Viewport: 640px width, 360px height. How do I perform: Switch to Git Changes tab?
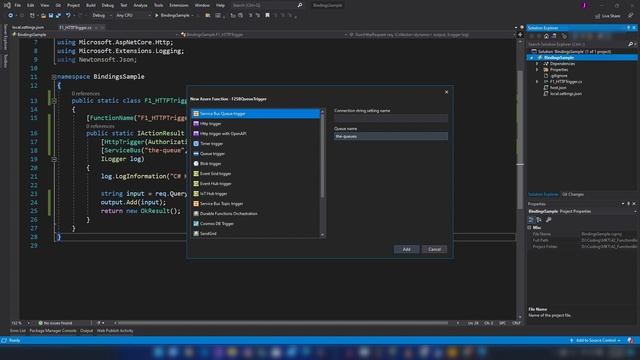(573, 194)
